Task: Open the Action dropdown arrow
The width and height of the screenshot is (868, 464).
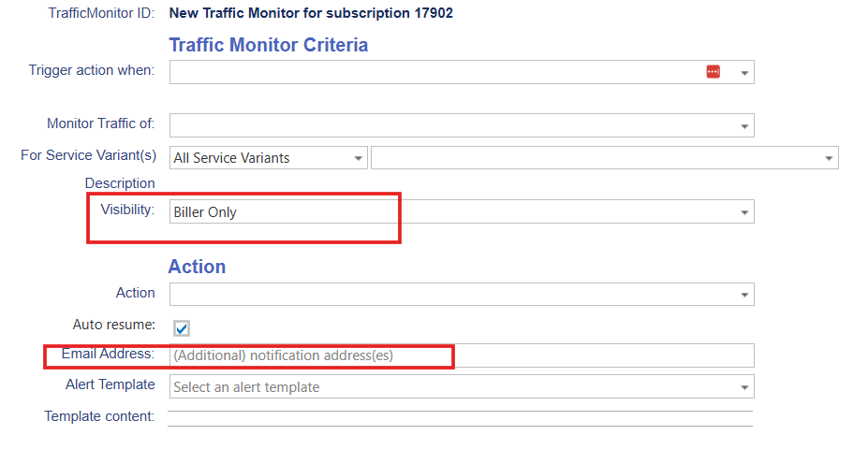Action: pyautogui.click(x=744, y=295)
